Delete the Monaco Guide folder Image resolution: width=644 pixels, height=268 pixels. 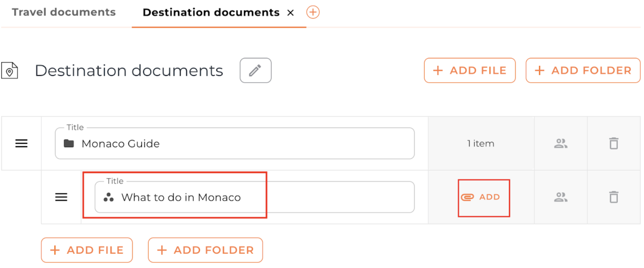[x=613, y=143]
